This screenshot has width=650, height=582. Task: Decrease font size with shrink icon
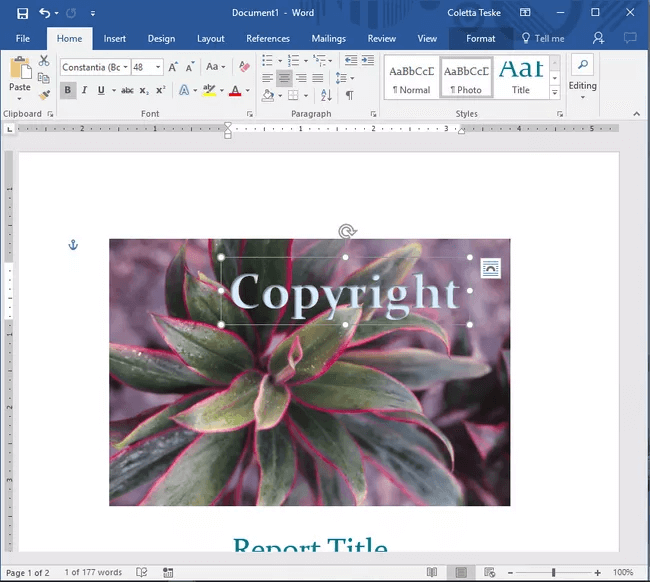click(190, 67)
